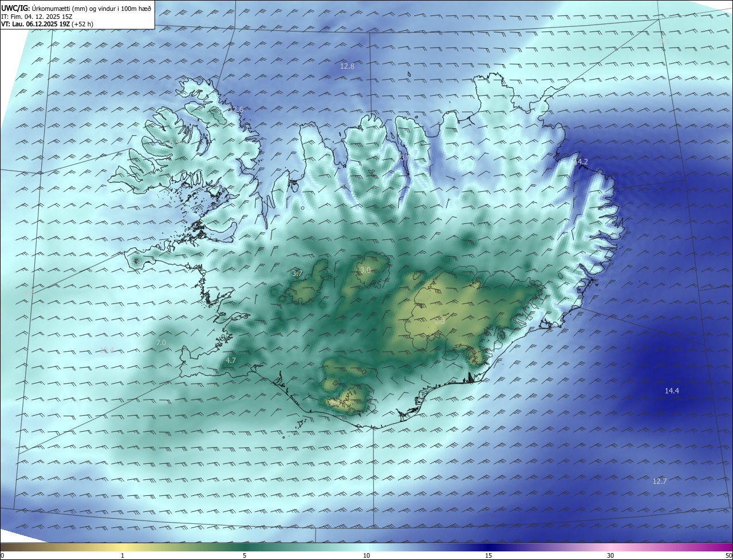Click the 10 tick on the color scale

tap(366, 555)
